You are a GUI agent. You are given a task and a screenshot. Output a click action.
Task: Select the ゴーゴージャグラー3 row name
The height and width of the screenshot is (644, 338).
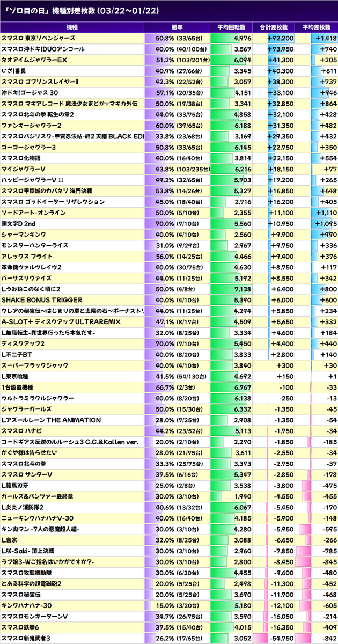pyautogui.click(x=29, y=147)
